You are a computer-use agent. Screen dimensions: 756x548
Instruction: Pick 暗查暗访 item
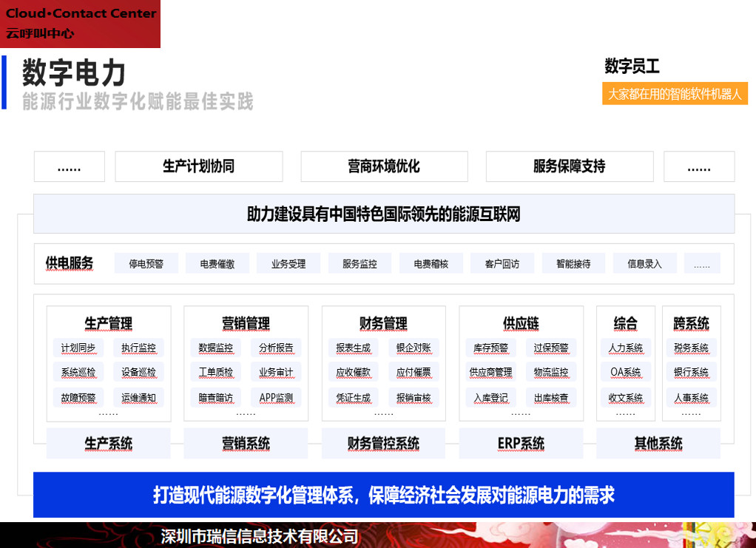click(215, 398)
